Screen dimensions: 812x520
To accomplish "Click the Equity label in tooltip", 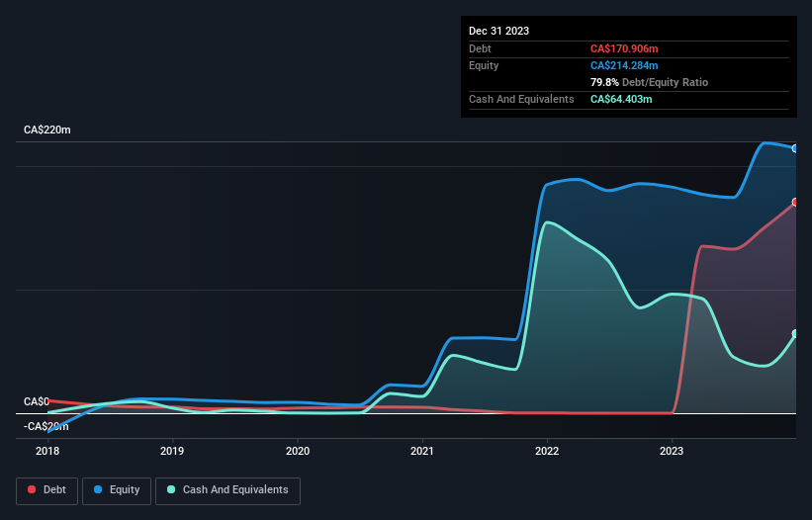I will (x=484, y=65).
